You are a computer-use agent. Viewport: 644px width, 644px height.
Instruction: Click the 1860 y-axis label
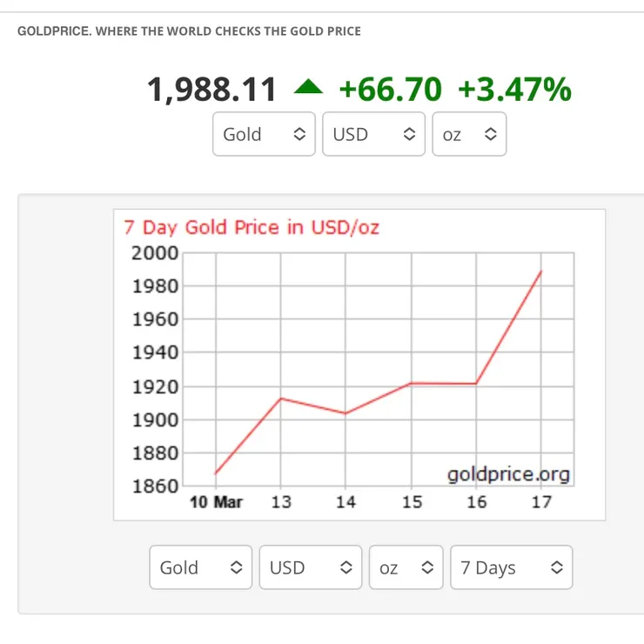[x=155, y=486]
